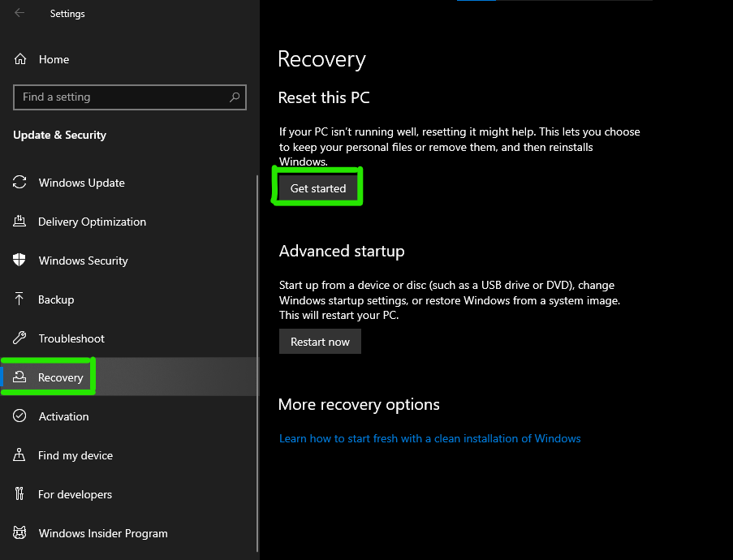This screenshot has height=560, width=733.
Task: Click the Settings window title text
Action: pos(67,14)
